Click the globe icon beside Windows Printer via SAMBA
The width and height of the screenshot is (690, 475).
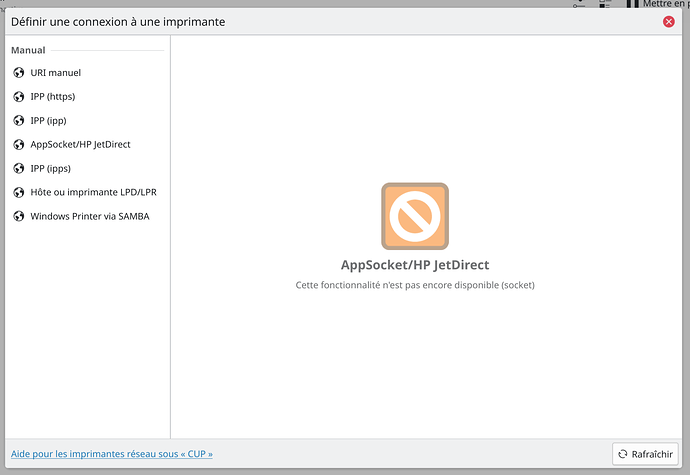(x=18, y=216)
